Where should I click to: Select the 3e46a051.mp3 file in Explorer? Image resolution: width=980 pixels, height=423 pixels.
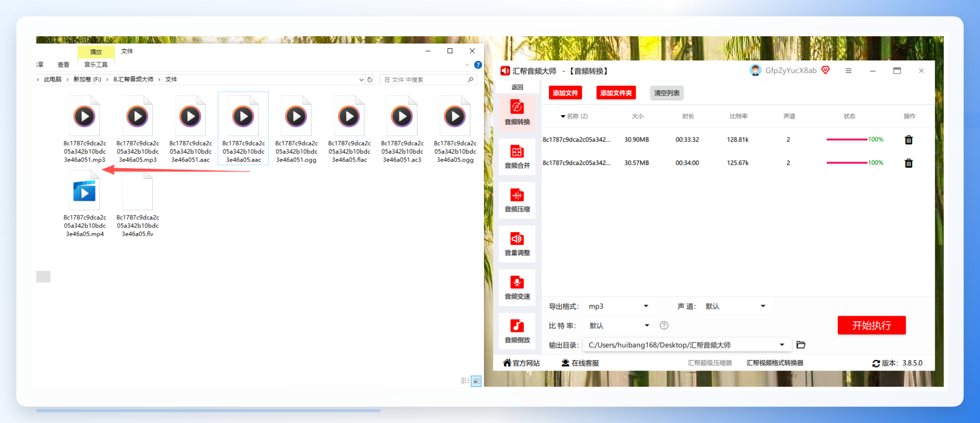pos(85,129)
